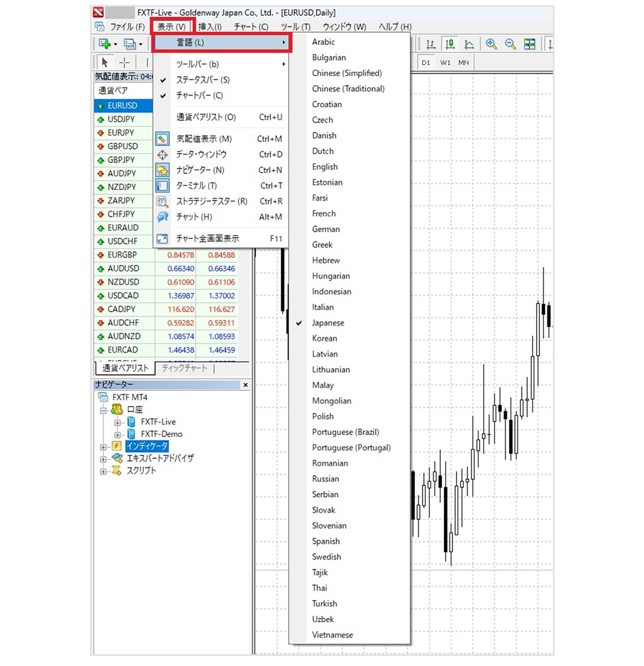This screenshot has width=644, height=666.
Task: Select the MN timeframe button
Action: (463, 63)
